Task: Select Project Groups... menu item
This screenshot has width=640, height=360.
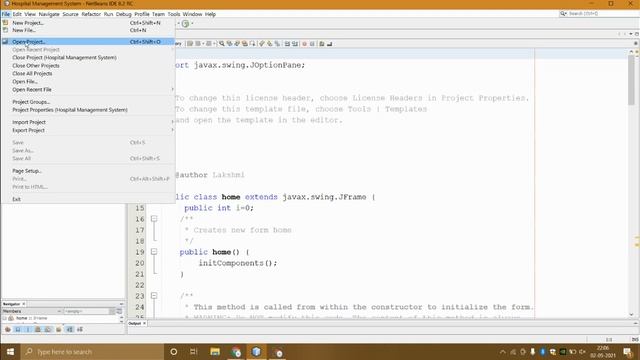Action: pos(31,102)
